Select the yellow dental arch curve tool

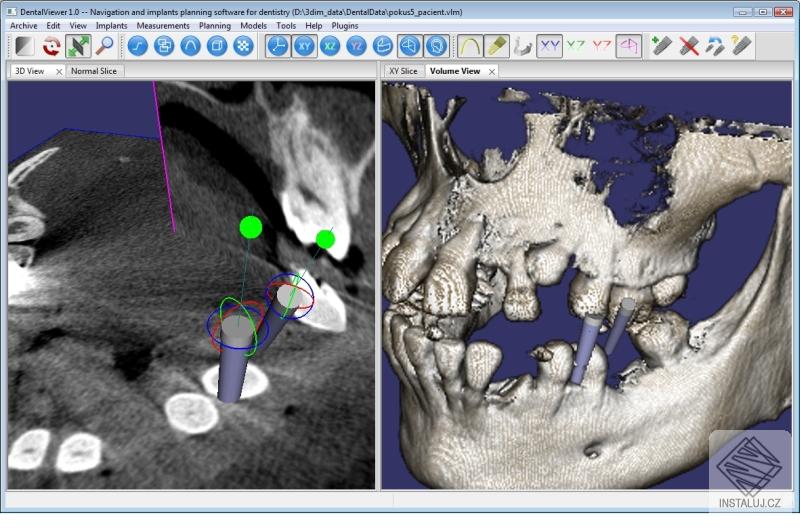pos(469,46)
